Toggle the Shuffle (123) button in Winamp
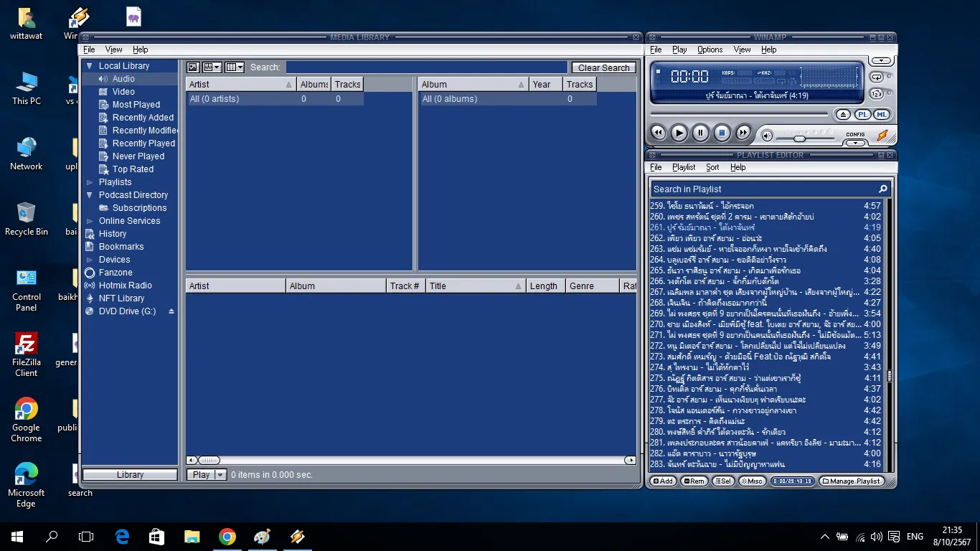 [x=877, y=94]
